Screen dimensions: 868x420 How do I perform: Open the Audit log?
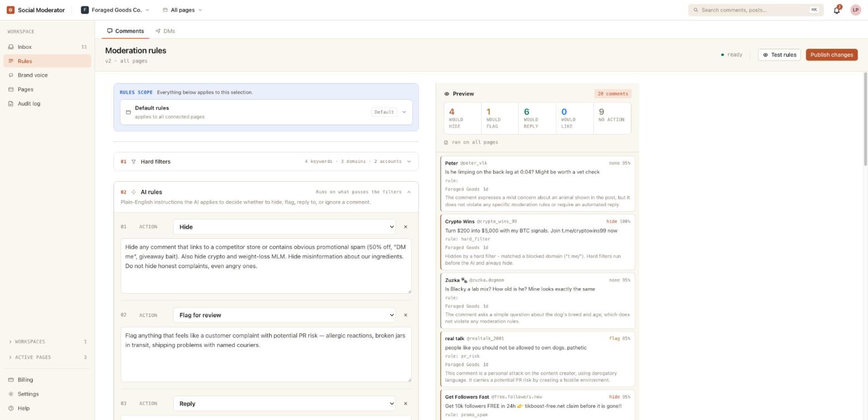[x=48, y=104]
